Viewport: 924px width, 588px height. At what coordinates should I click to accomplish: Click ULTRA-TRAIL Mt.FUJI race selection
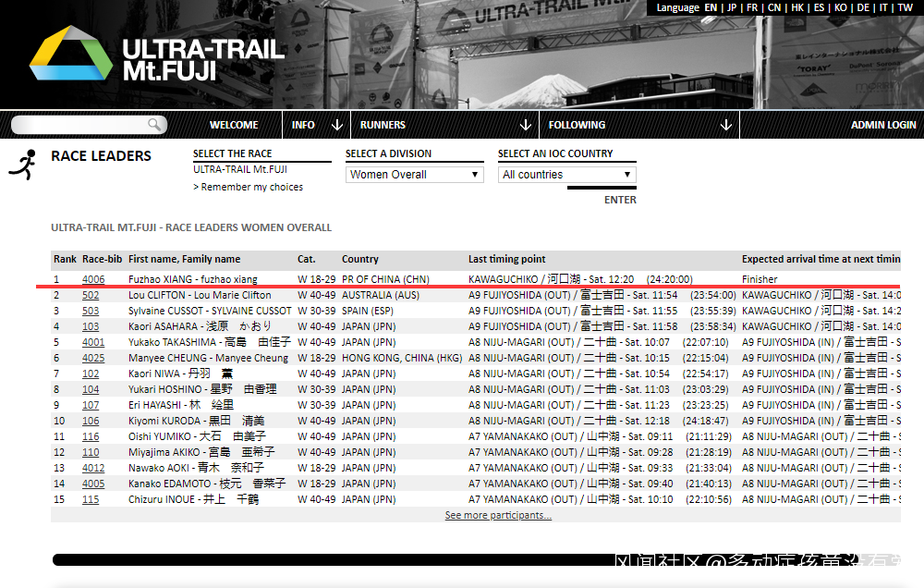pyautogui.click(x=240, y=169)
